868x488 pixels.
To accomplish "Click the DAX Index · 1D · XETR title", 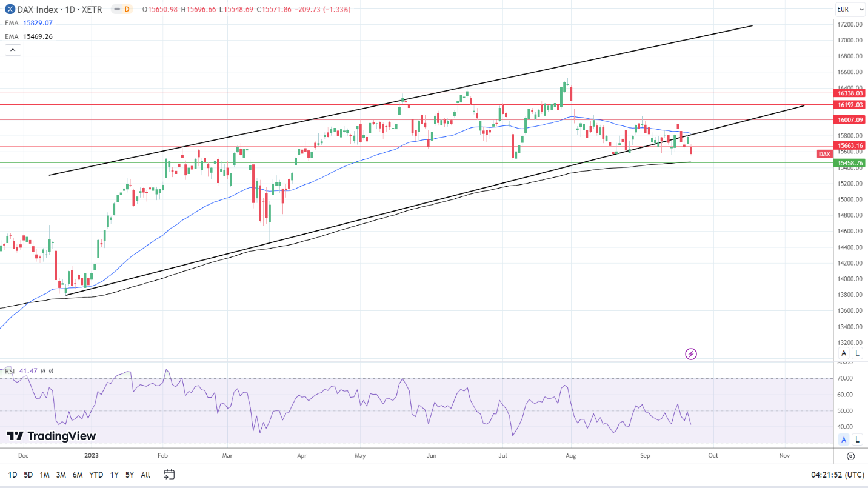I will (x=61, y=10).
